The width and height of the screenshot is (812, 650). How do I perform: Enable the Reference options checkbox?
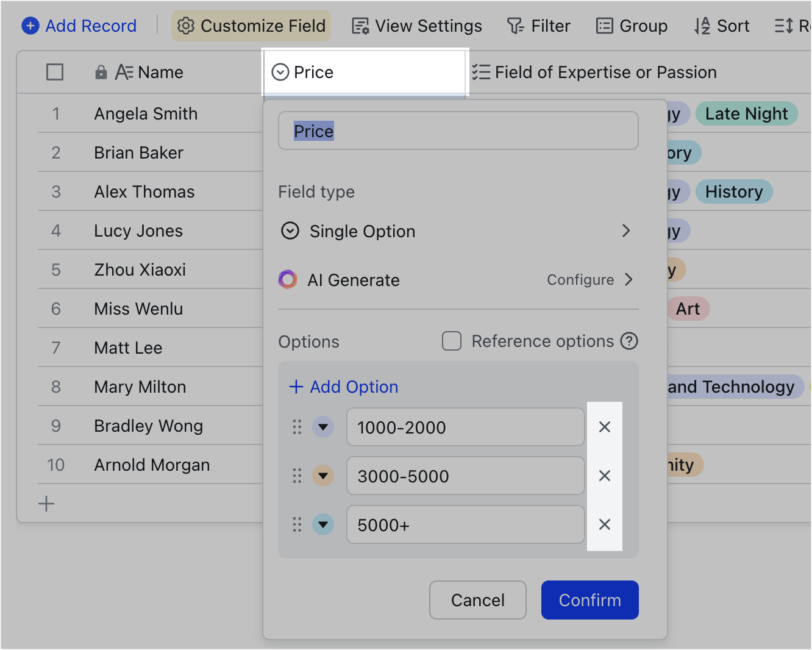(451, 341)
